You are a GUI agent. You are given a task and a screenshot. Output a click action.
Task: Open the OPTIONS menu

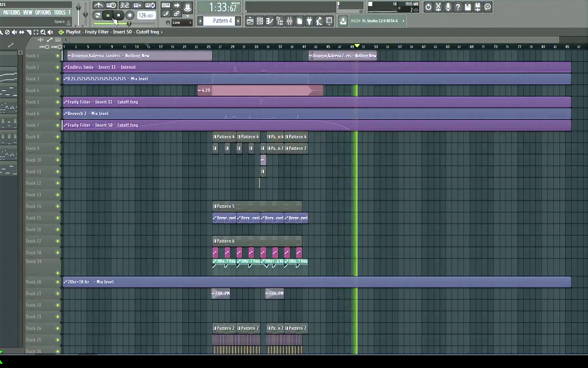point(43,12)
